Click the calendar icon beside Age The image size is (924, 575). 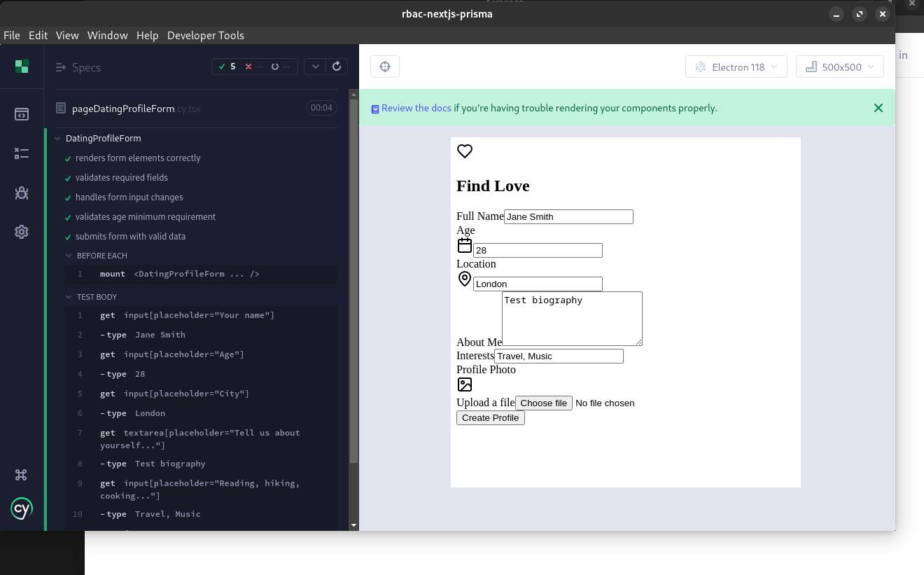point(465,245)
